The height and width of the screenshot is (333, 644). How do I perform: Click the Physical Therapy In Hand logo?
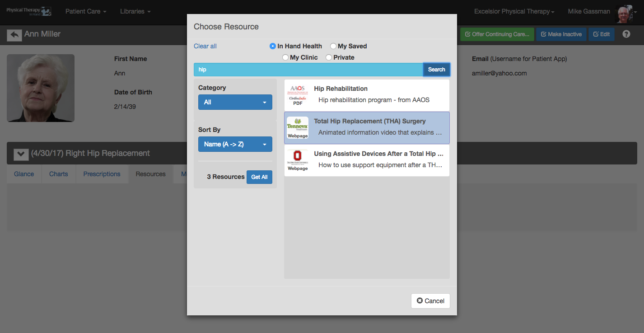29,11
